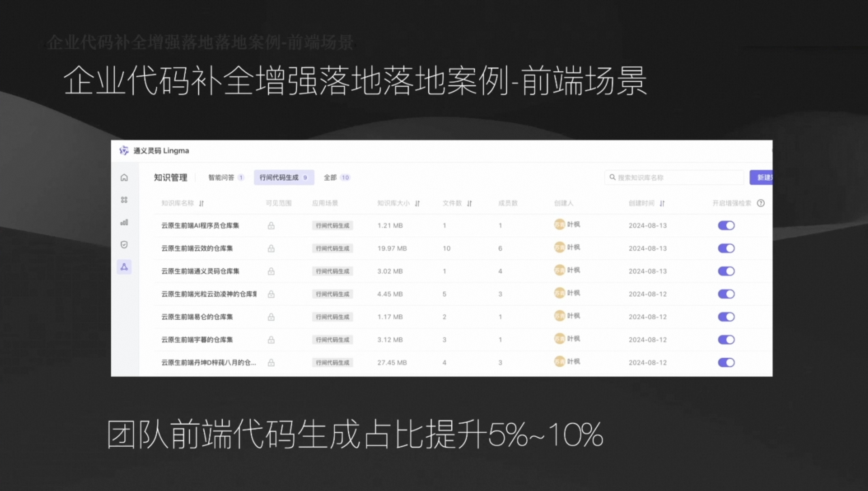The image size is (868, 491).
Task: Open the 云原生前端光粒云劲凌神 knowledge base
Action: coord(209,294)
